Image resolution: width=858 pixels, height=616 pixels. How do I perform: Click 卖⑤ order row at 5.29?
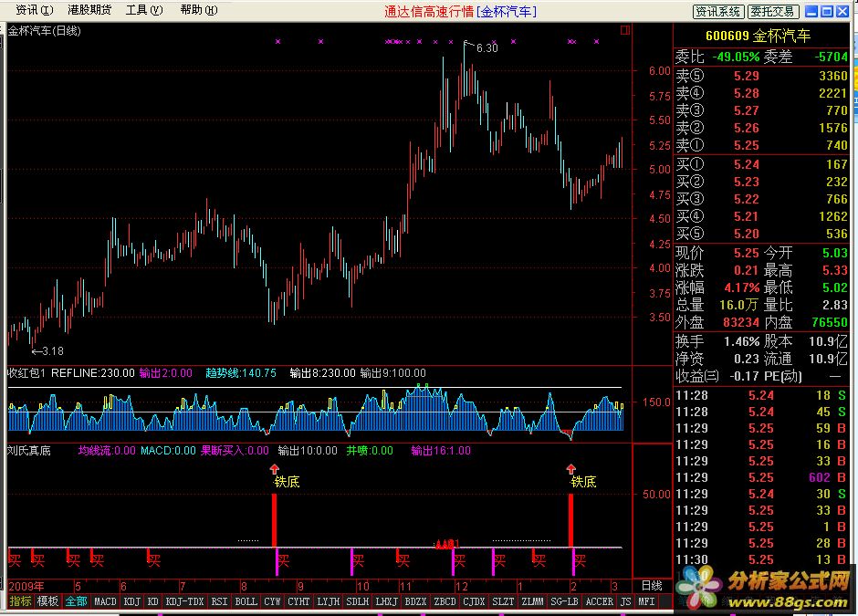click(761, 76)
